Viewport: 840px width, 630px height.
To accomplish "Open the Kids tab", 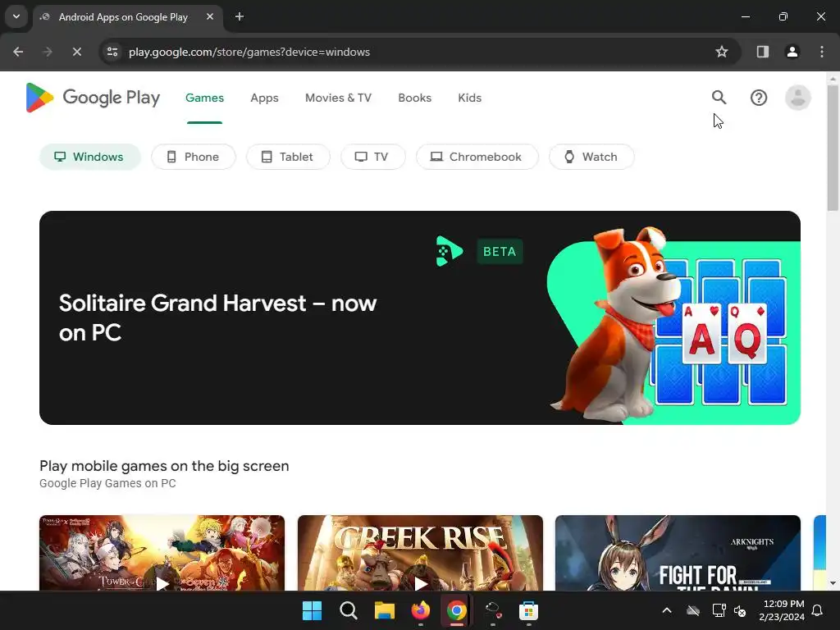I will pos(470,98).
